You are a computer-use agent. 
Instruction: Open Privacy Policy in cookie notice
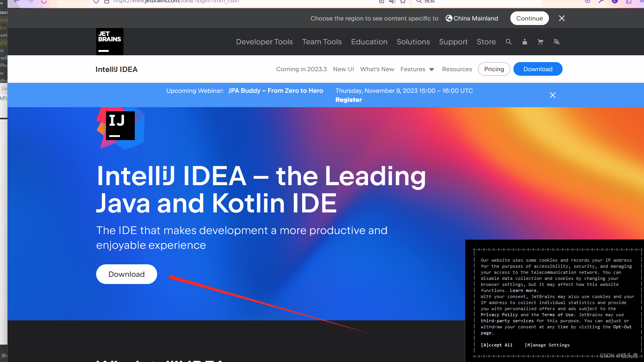pos(499,315)
